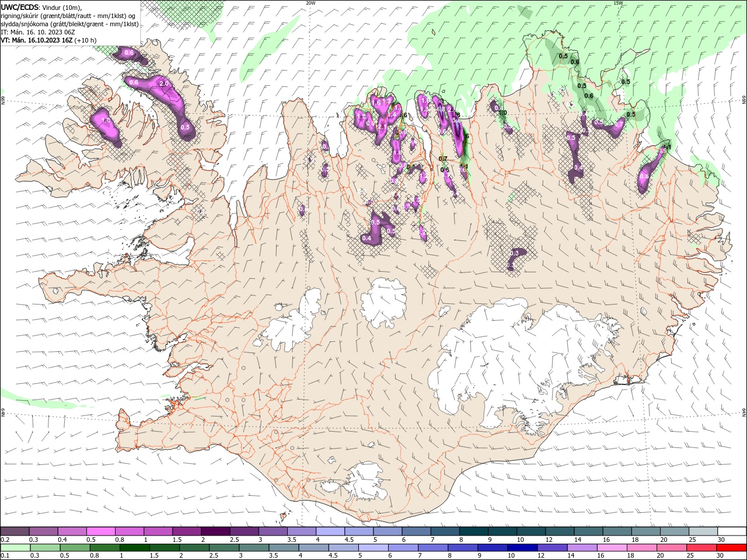The width and height of the screenshot is (747, 560).
Task: Pick the light gray swatch at 25, upper legend
Action: pyautogui.click(x=702, y=531)
